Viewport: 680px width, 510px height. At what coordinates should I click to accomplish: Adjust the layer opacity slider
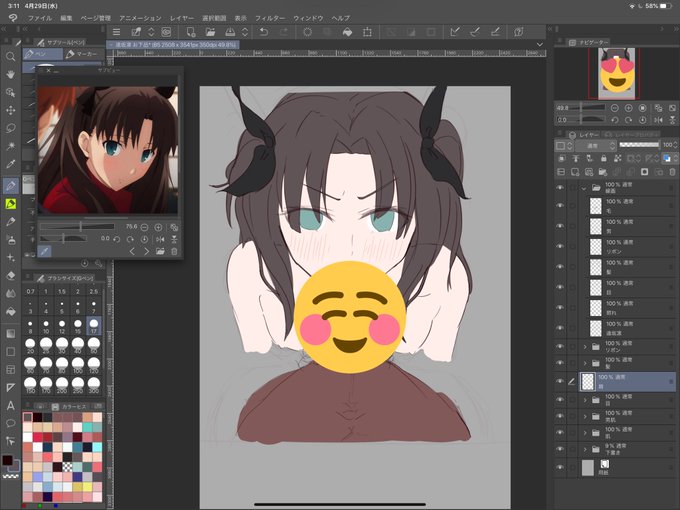pyautogui.click(x=639, y=145)
